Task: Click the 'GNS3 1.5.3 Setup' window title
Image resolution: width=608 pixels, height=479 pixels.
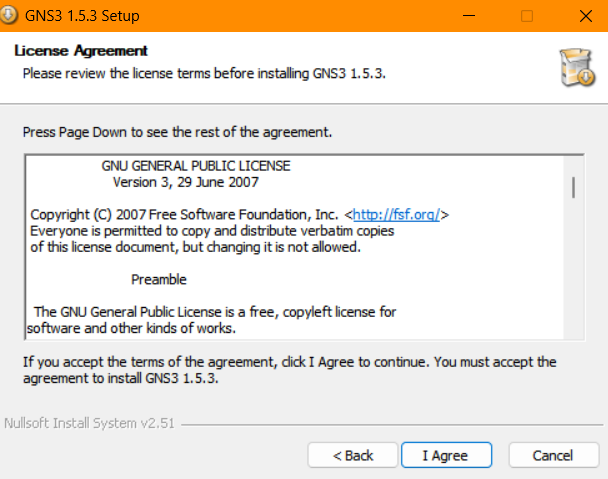Action: click(x=82, y=16)
